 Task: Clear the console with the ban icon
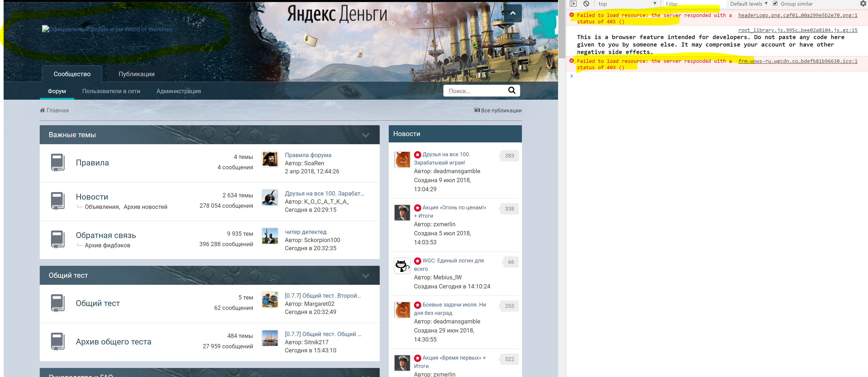(586, 4)
